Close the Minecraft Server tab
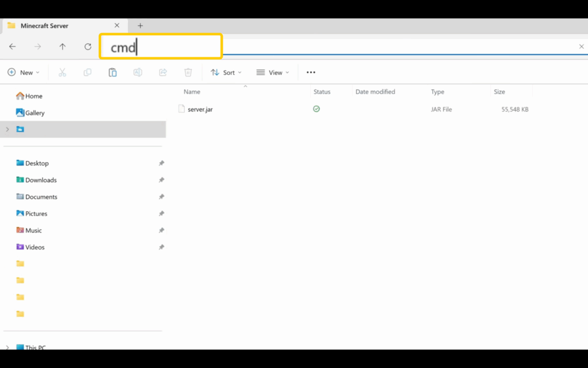The image size is (588, 368). (117, 25)
